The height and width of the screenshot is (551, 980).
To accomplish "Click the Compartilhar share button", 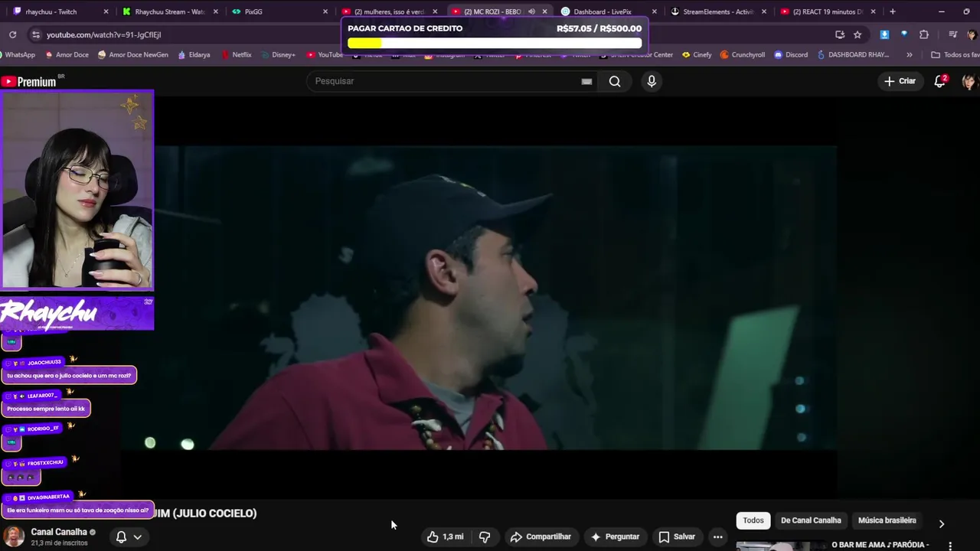I will tap(541, 537).
